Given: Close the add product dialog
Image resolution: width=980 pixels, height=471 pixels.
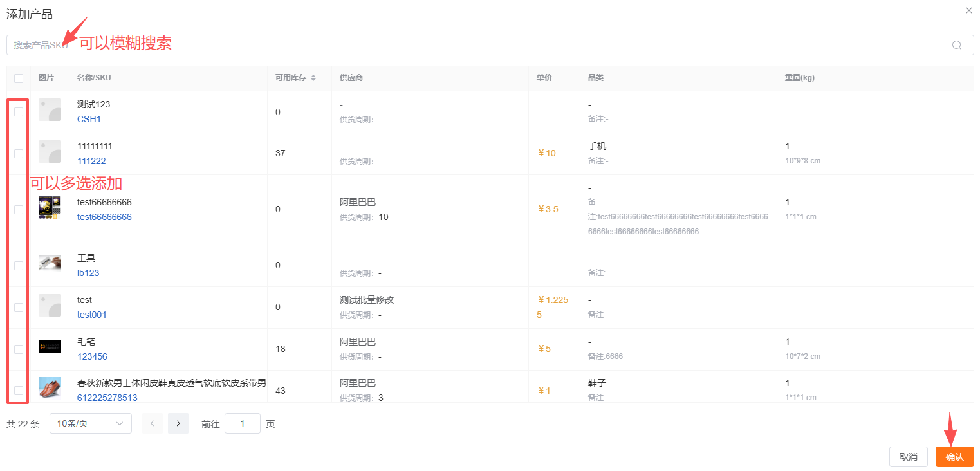Looking at the screenshot, I should click(x=969, y=10).
